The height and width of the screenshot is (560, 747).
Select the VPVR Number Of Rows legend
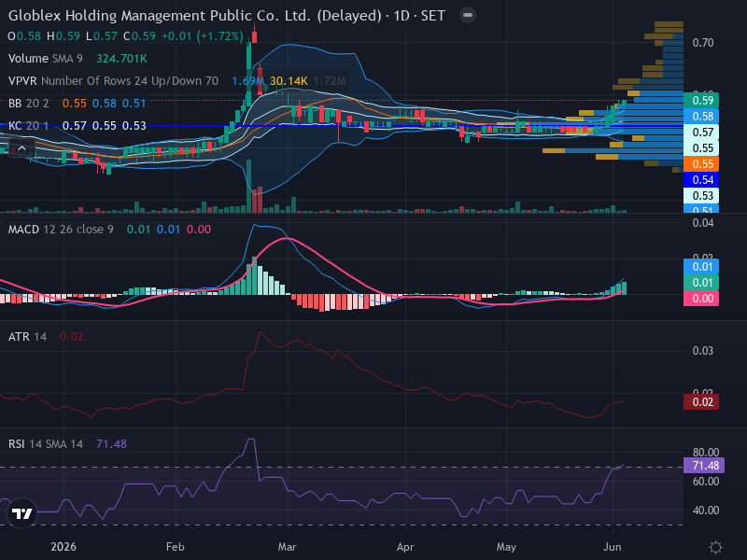[113, 81]
